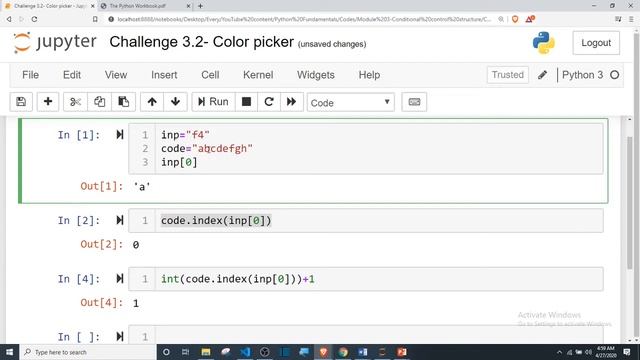Run cell In [1] with its run icon

120,135
